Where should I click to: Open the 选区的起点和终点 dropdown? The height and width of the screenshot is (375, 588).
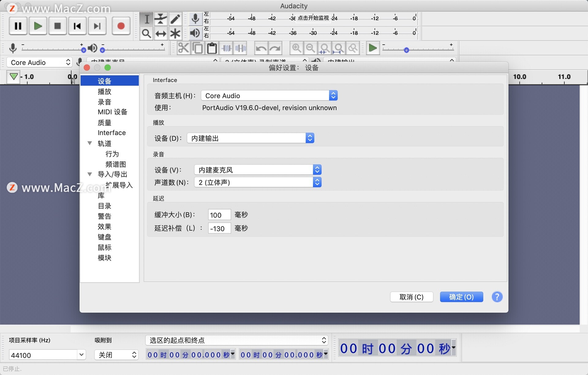[x=237, y=340]
